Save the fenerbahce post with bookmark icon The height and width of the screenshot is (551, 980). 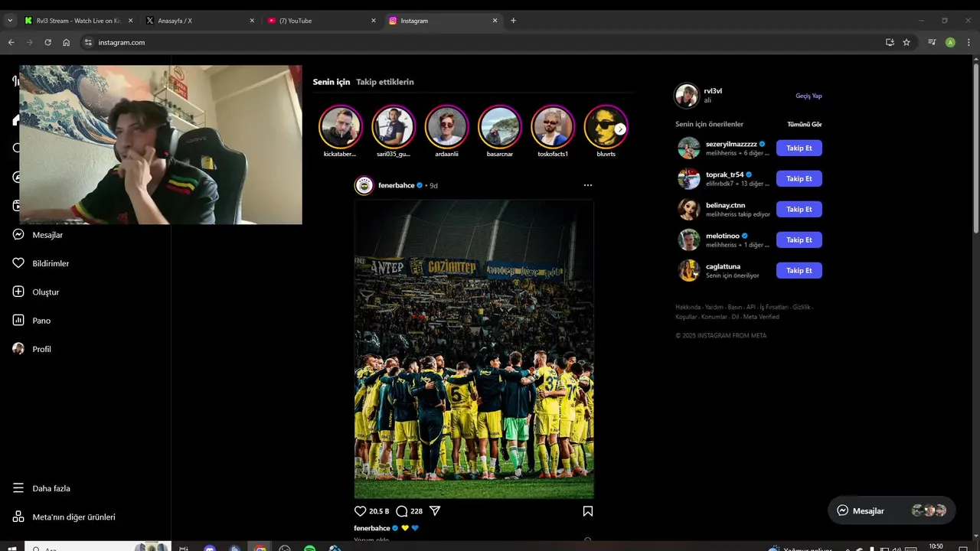point(588,511)
